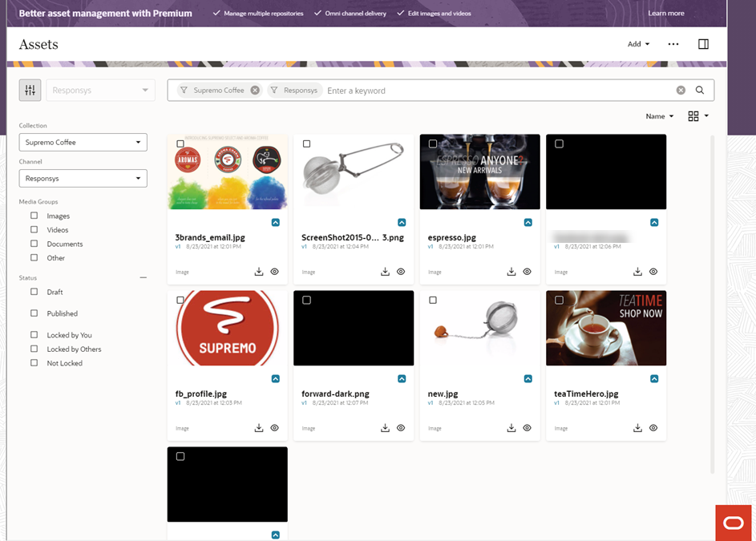Open the Oracle red help widget
This screenshot has width=756, height=541.
click(734, 523)
